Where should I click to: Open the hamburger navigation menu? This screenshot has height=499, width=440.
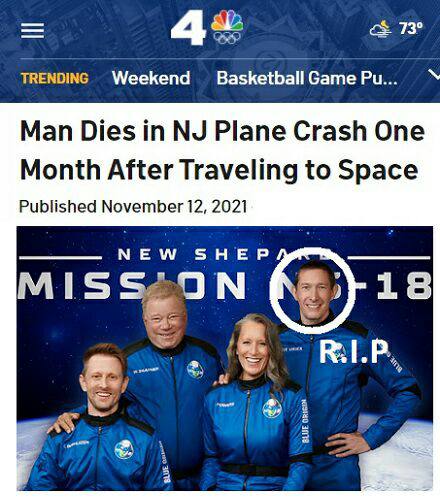pyautogui.click(x=32, y=31)
